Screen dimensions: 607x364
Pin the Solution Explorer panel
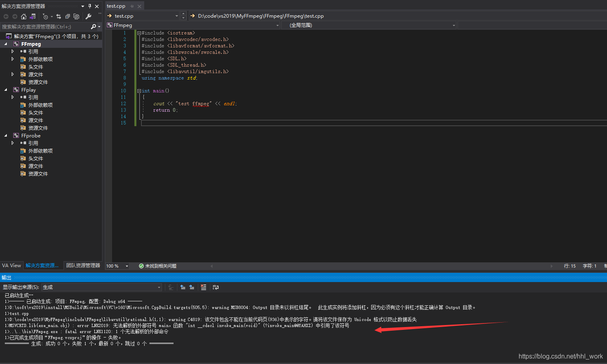tap(90, 6)
